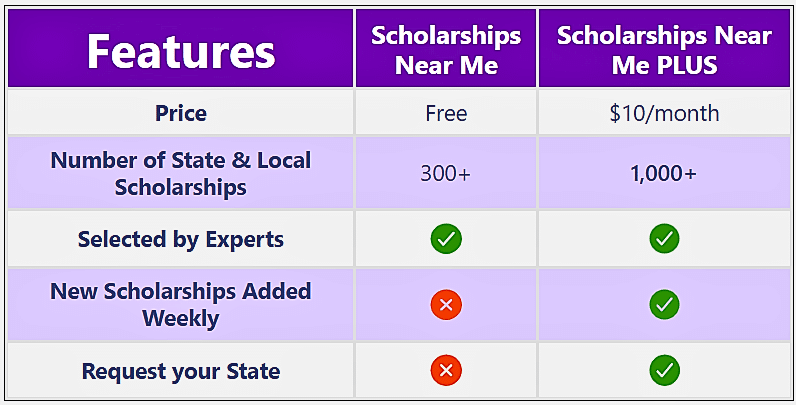Click the green checkmark for Selected by Experts under Scholarships Near Me
The height and width of the screenshot is (405, 796).
coord(446,239)
